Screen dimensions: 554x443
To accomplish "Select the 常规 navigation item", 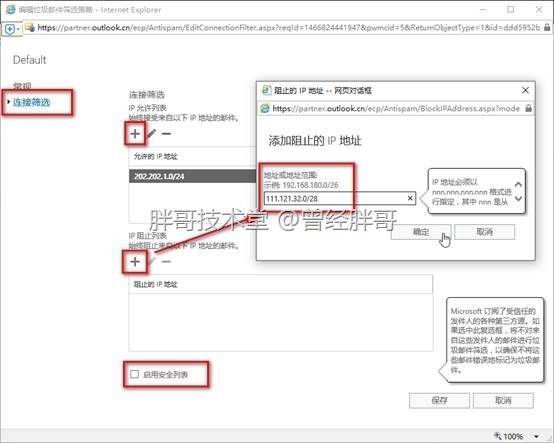I will tap(22, 86).
